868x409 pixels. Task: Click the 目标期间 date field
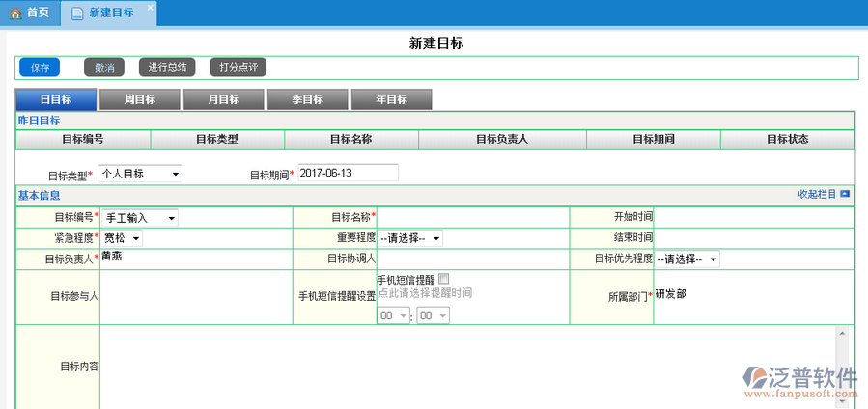[348, 173]
